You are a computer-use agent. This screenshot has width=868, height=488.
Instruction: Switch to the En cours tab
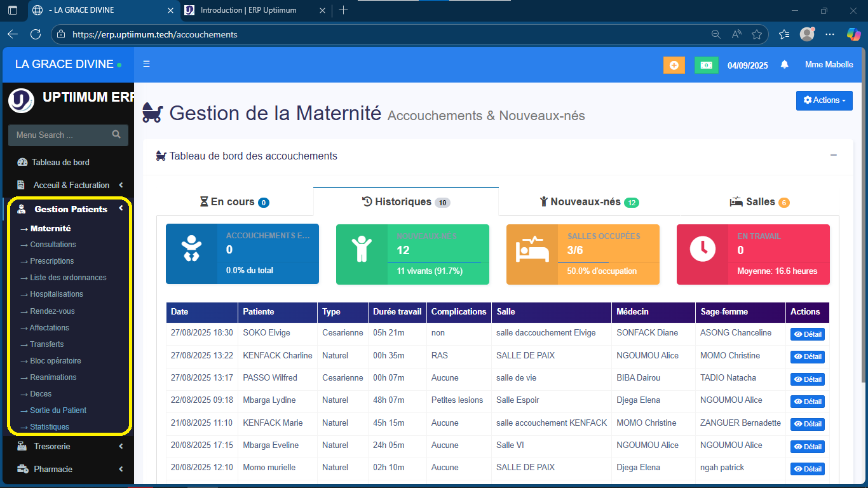pyautogui.click(x=234, y=202)
